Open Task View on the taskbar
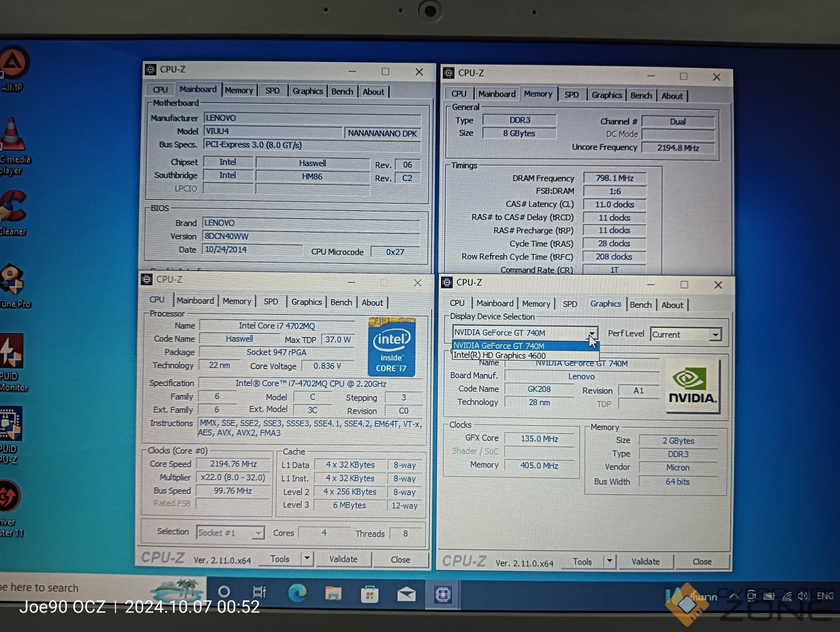This screenshot has width=840, height=632. [259, 592]
